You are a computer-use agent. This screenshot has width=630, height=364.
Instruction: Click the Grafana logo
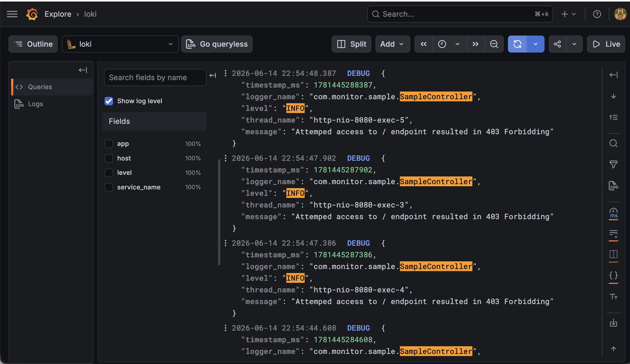tap(32, 14)
